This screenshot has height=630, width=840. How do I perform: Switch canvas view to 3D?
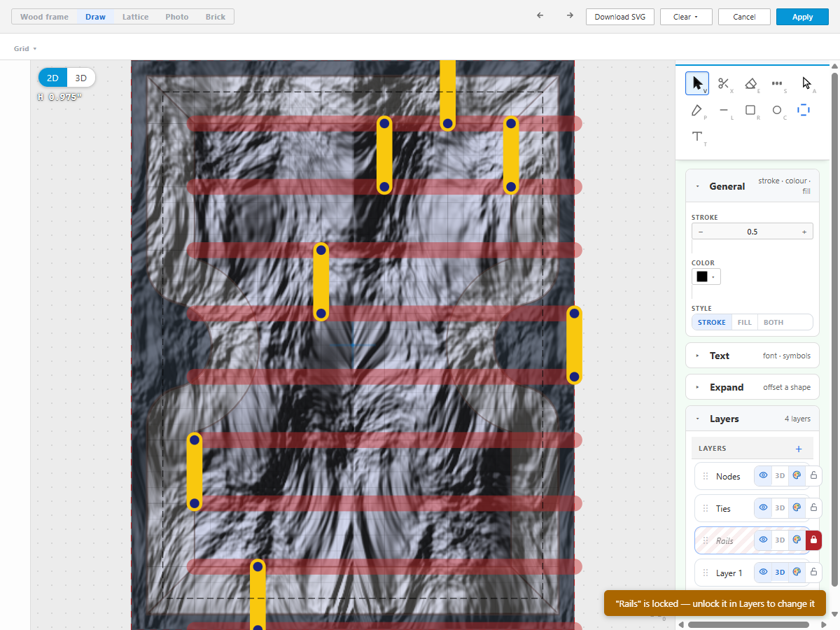pyautogui.click(x=81, y=78)
